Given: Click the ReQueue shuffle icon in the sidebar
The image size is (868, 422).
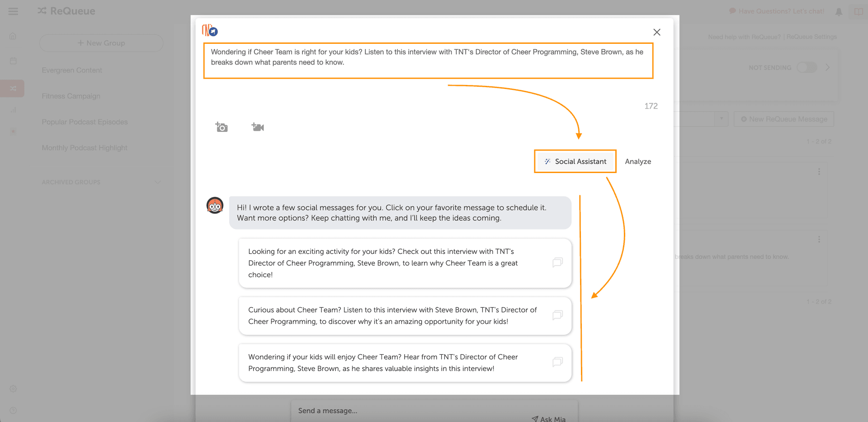Looking at the screenshot, I should point(12,88).
